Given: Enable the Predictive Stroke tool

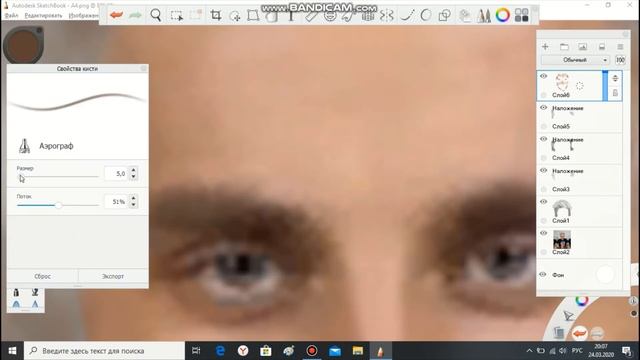Looking at the screenshot, I should click(425, 16).
